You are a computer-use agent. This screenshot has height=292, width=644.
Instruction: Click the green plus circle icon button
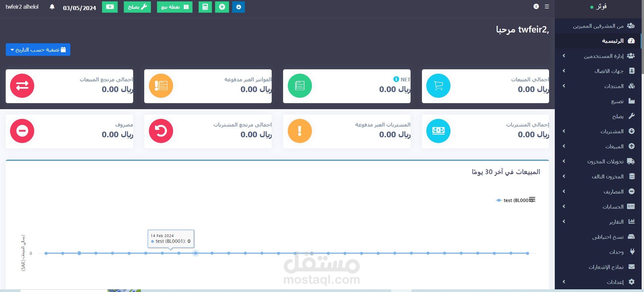tap(222, 7)
